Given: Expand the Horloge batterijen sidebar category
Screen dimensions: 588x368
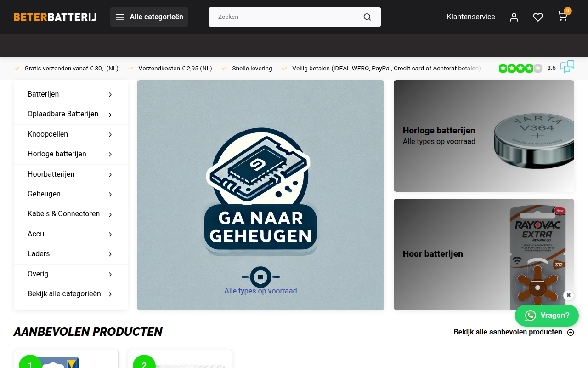Looking at the screenshot, I should 71,154.
